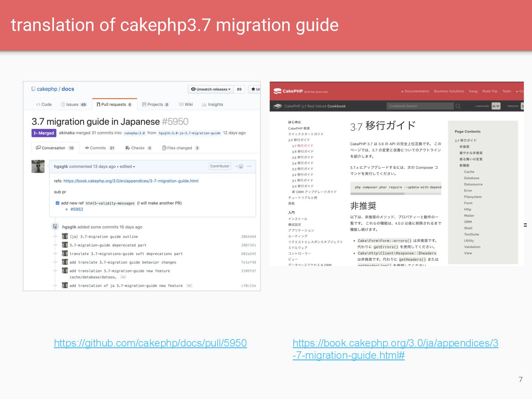Screen dimensions: 532x399
Task: Open Business Solutions menu item
Action: pos(449,91)
